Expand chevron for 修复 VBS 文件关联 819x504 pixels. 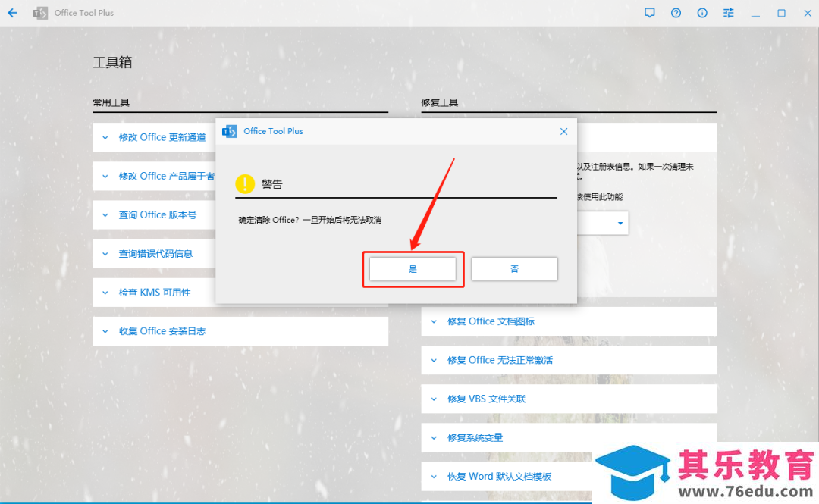click(434, 399)
